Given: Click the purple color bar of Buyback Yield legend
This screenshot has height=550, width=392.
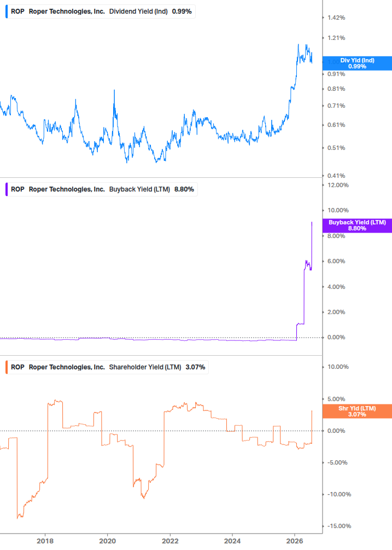Looking at the screenshot, I should tap(7, 189).
